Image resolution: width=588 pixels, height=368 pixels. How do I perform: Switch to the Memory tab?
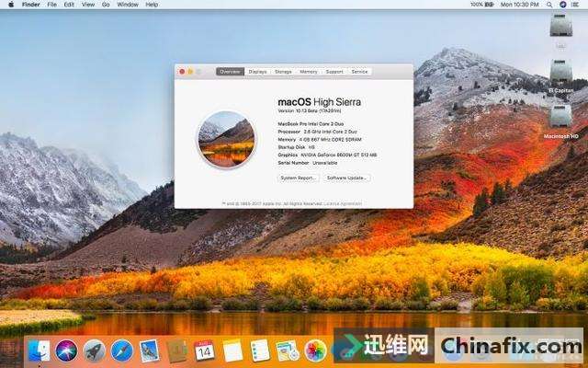309,72
